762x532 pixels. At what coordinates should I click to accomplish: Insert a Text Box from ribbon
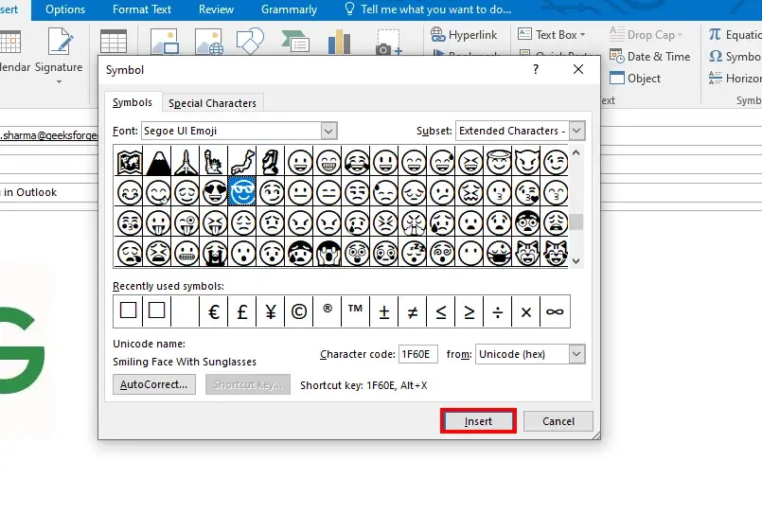(552, 34)
